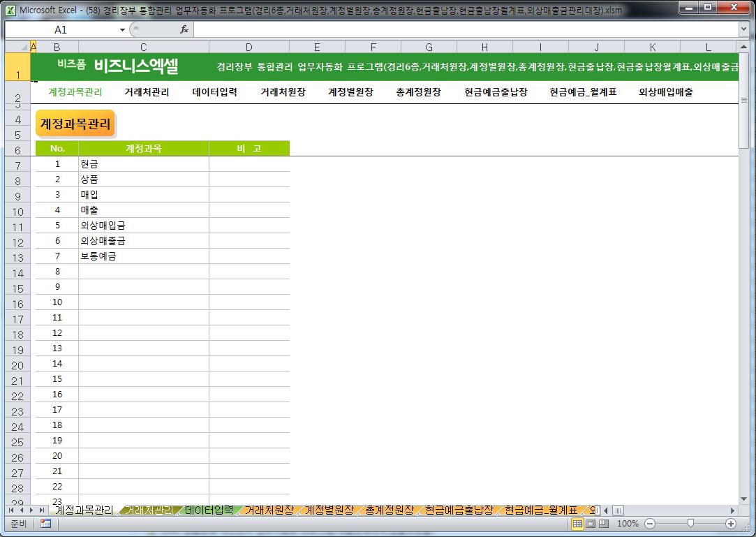
Task: Switch to Page Layout view icon
Action: 590,524
